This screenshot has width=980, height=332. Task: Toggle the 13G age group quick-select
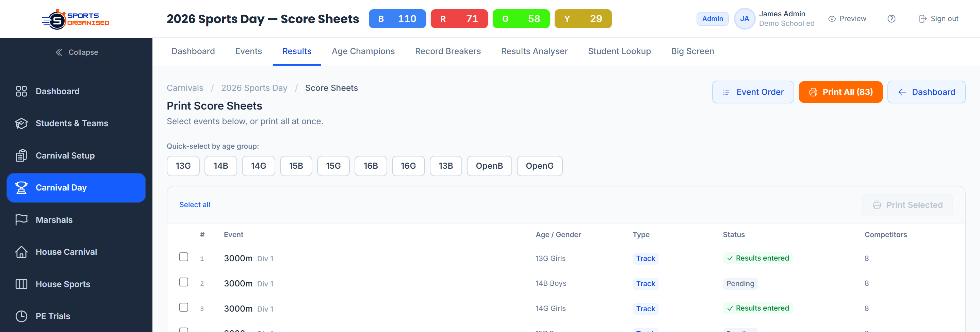[183, 166]
